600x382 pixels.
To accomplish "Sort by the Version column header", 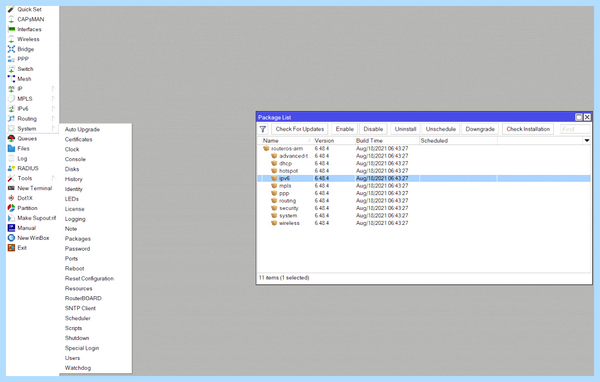I will click(333, 140).
